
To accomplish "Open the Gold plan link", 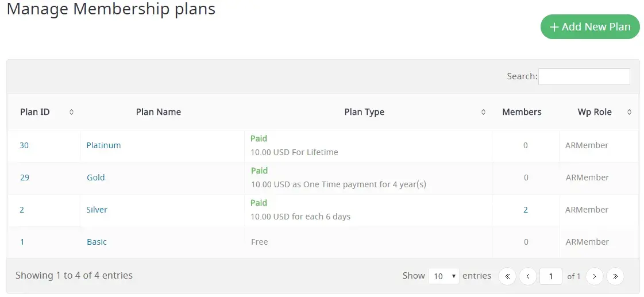I will (95, 178).
